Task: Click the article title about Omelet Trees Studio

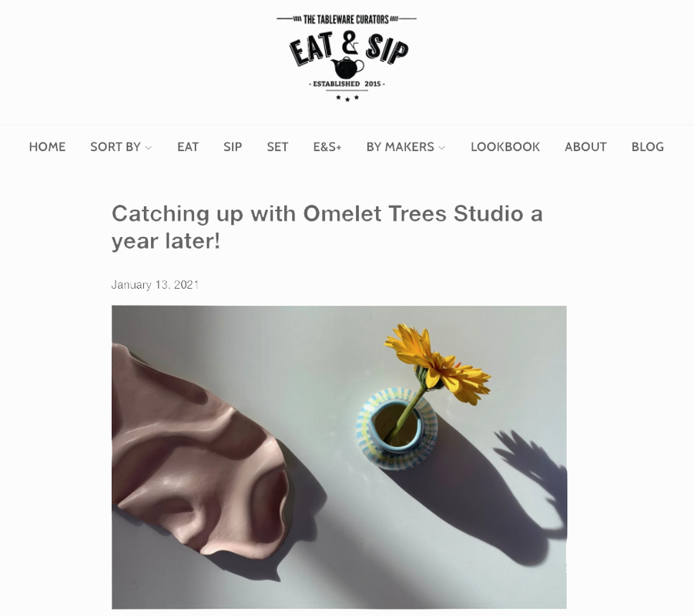Action: [327, 227]
